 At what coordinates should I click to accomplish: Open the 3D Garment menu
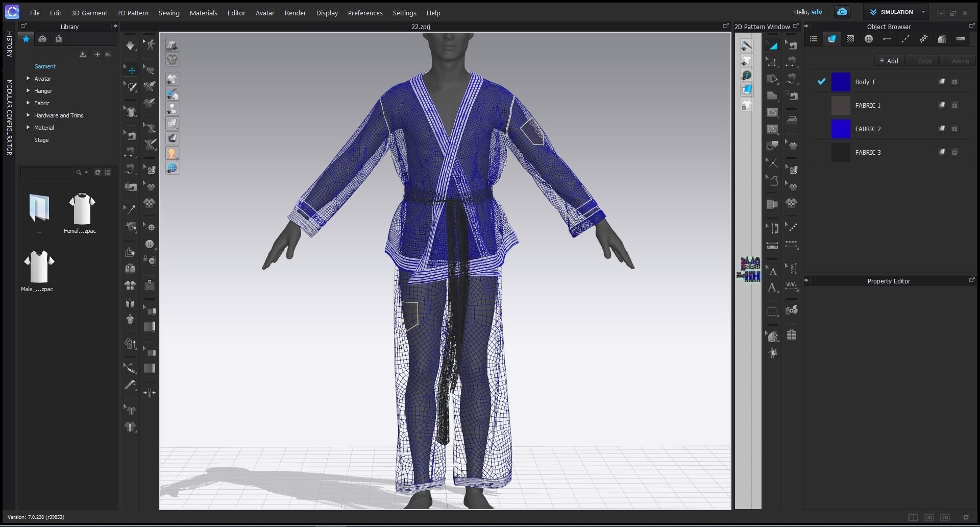pyautogui.click(x=89, y=13)
